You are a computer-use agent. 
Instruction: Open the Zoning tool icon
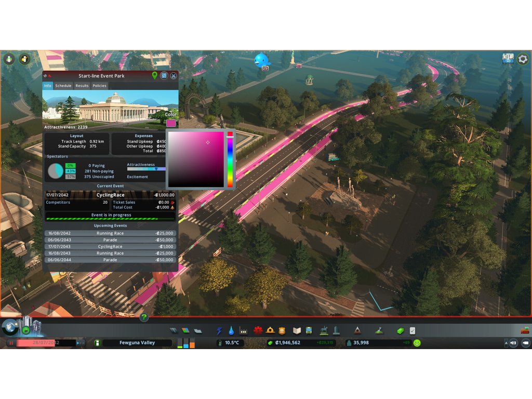pos(185,330)
